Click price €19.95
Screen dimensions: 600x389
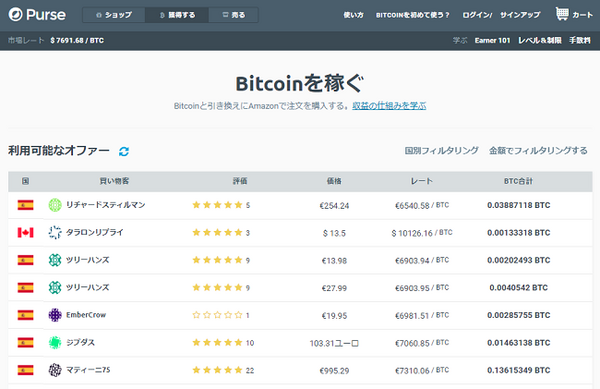[334, 316]
